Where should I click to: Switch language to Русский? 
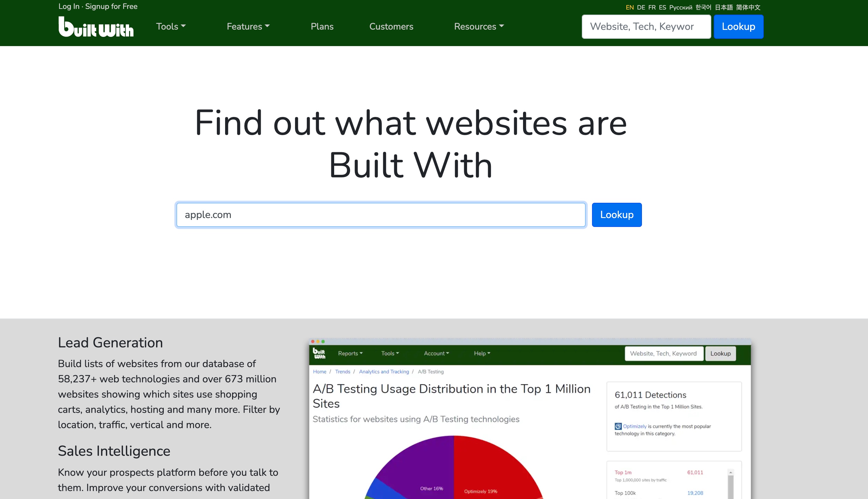coord(680,8)
